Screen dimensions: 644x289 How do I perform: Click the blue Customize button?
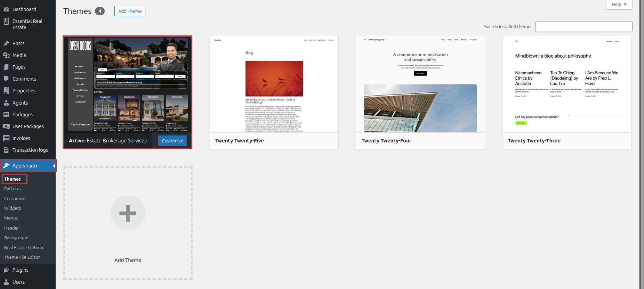[x=172, y=141]
